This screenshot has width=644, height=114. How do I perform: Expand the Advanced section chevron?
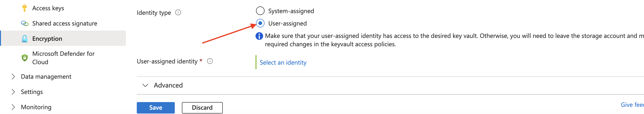145,85
